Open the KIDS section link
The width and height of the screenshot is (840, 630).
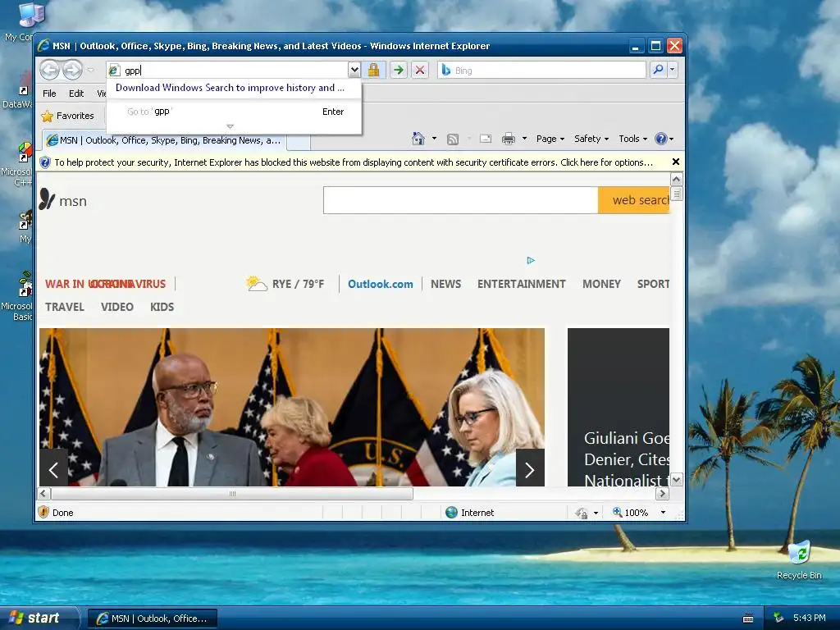(162, 307)
